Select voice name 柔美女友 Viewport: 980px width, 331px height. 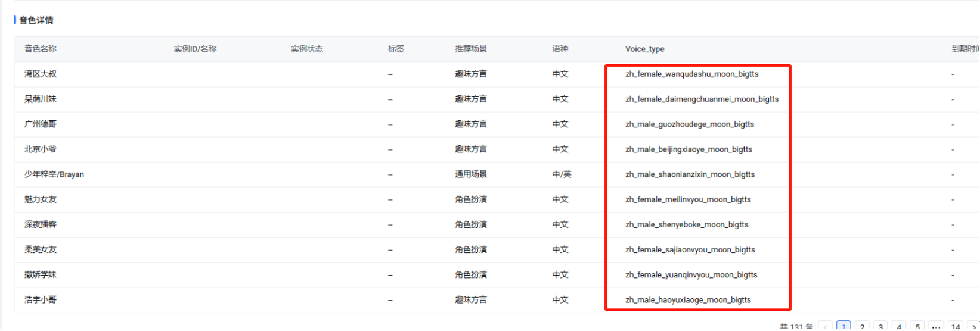[41, 249]
